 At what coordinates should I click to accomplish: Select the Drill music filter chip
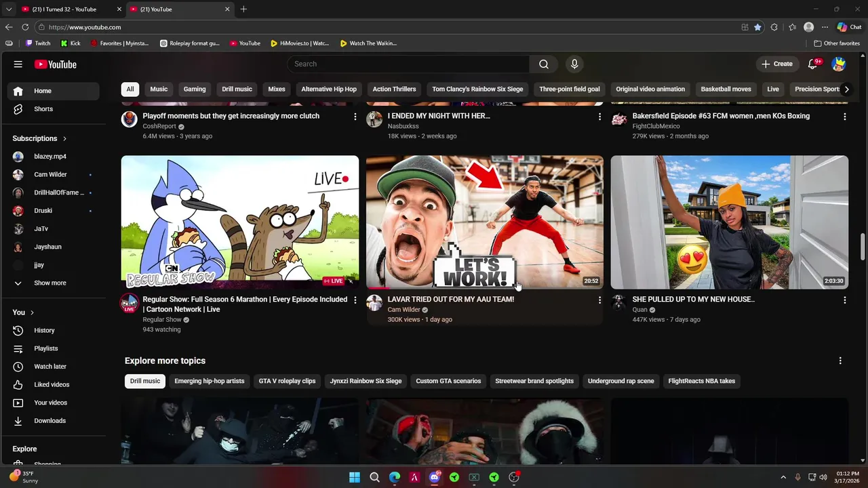237,89
